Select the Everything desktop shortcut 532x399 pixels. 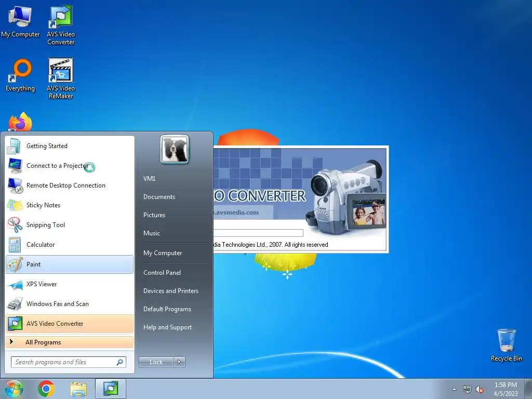tap(20, 75)
